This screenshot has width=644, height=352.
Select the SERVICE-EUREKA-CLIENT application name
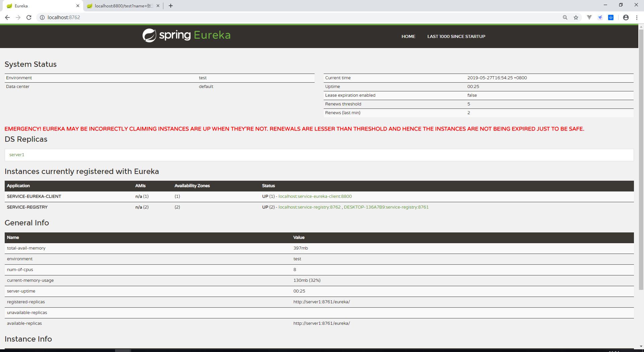click(x=34, y=196)
